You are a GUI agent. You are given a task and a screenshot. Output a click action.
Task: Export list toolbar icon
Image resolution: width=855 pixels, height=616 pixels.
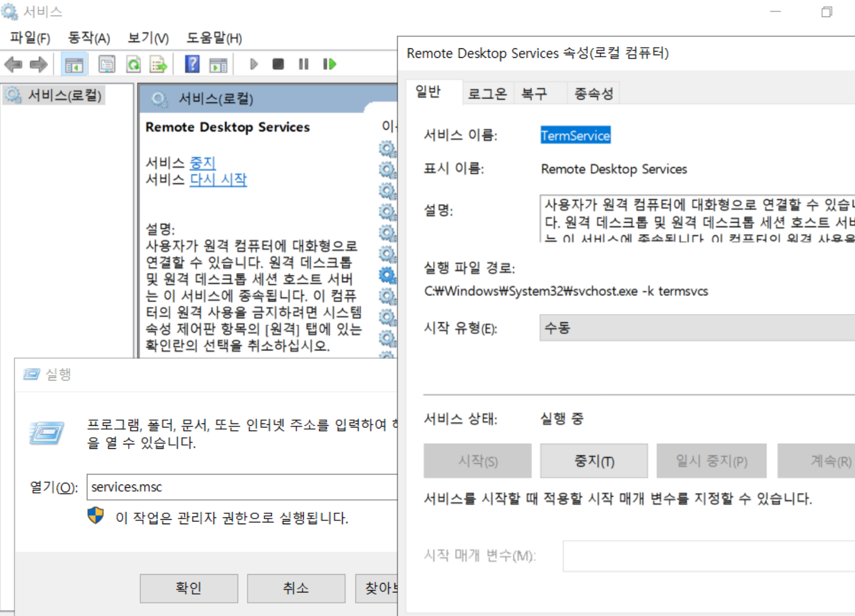click(x=158, y=64)
